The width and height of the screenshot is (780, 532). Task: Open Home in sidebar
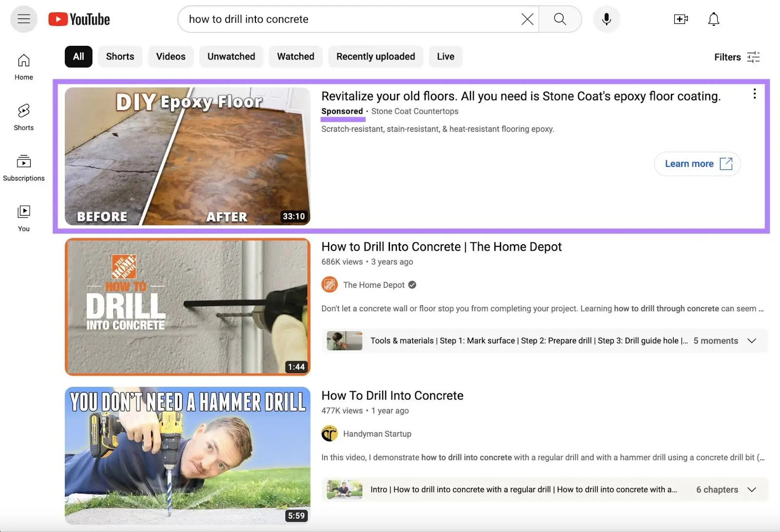23,67
